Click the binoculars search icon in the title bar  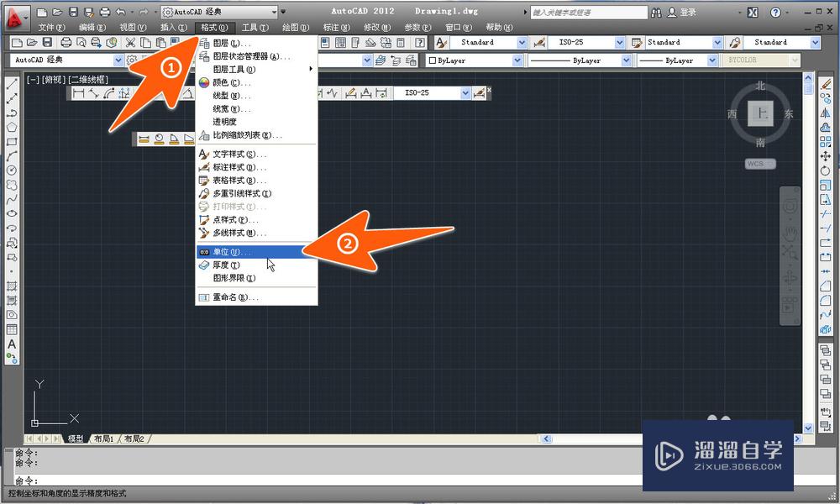(656, 12)
